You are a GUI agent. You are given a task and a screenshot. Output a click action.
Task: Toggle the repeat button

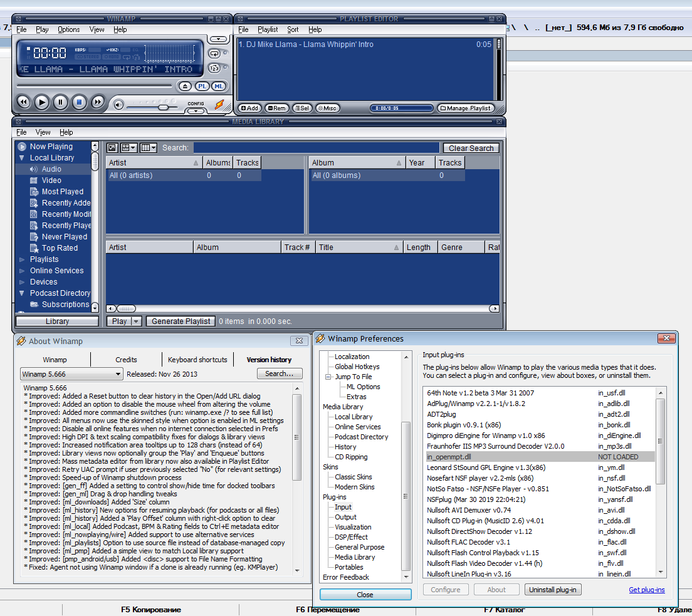click(214, 53)
